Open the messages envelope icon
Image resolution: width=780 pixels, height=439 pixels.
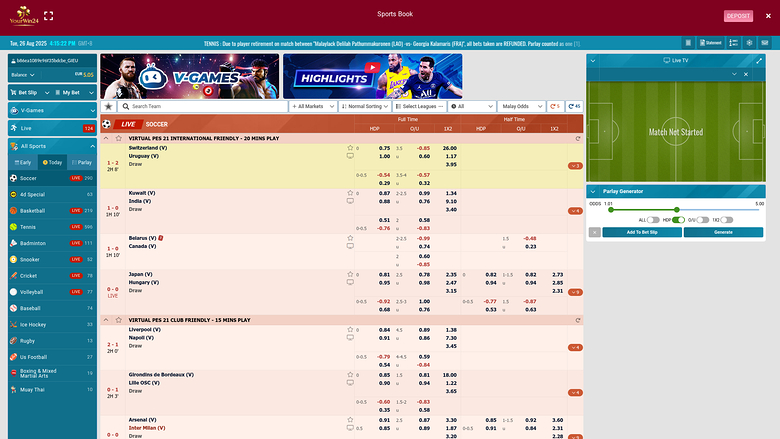pyautogui.click(x=765, y=43)
